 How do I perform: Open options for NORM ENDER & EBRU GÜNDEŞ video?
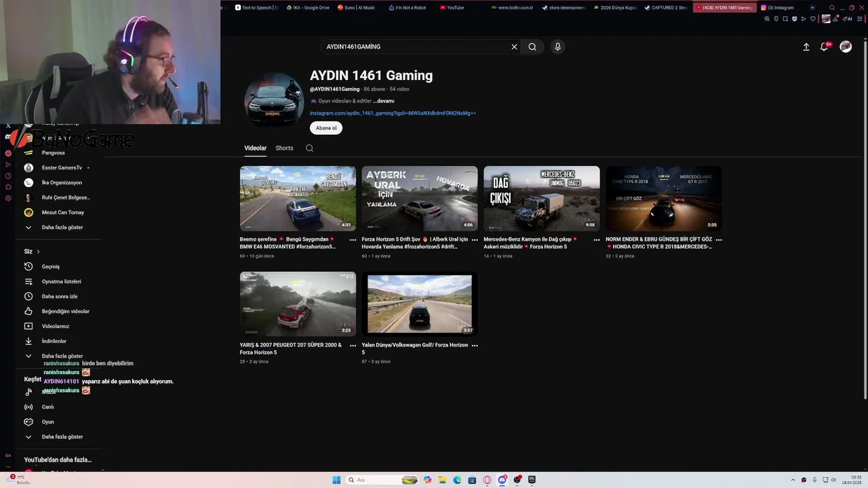pyautogui.click(x=719, y=240)
